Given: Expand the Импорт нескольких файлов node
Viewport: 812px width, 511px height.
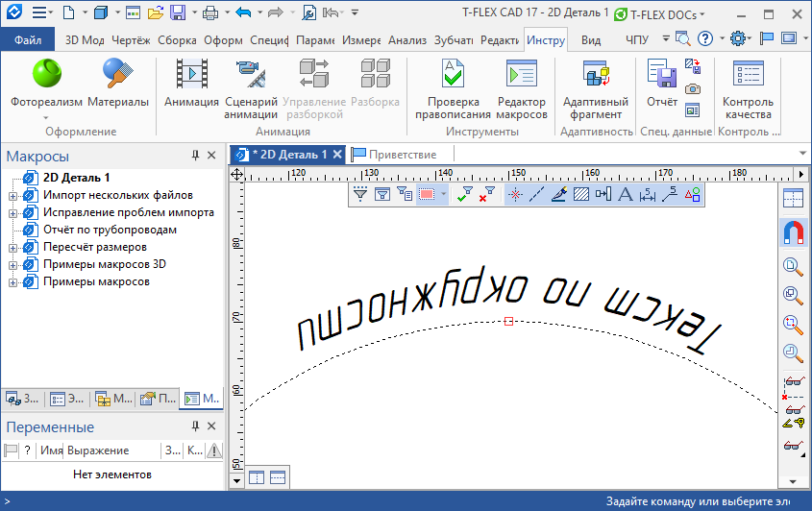Looking at the screenshot, I should pyautogui.click(x=13, y=196).
